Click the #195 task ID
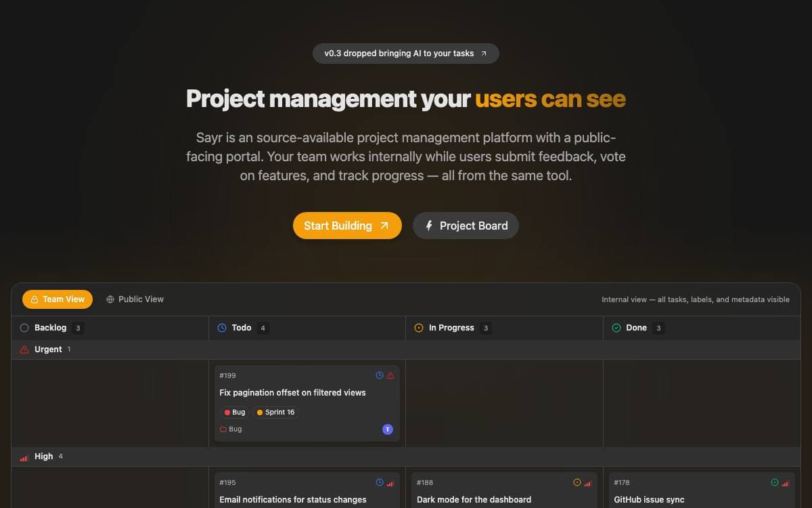The height and width of the screenshot is (508, 812). [227, 483]
